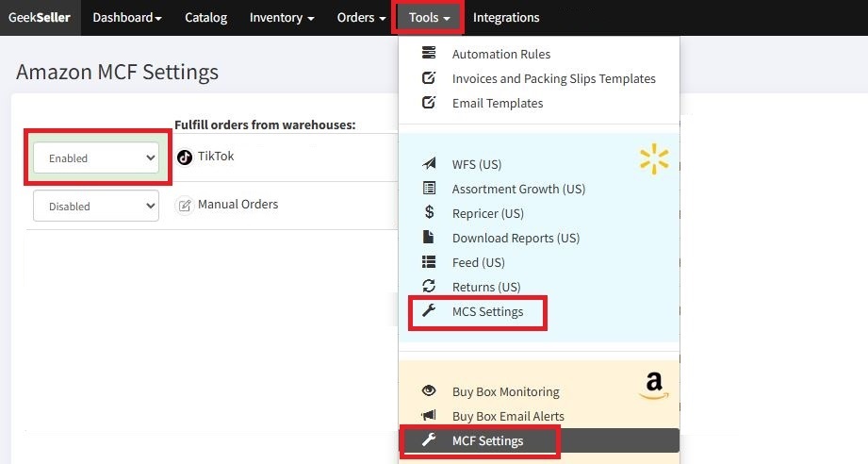Open the Disabled dropdown for Manual Orders

tap(96, 207)
